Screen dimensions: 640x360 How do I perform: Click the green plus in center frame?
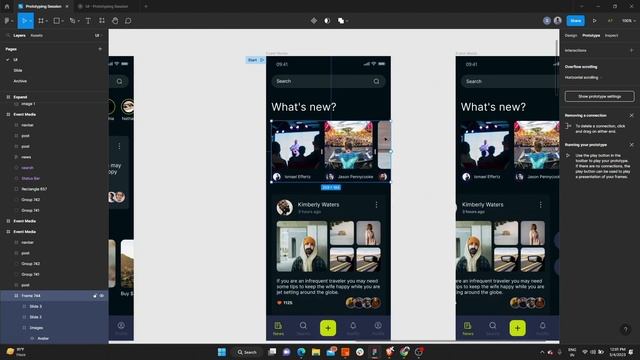click(x=328, y=328)
